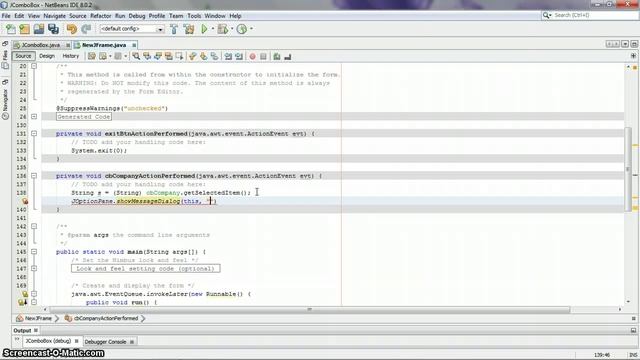This screenshot has height=360, width=640.
Task: Click the Profile Project toolbar icon
Action: tap(242, 29)
